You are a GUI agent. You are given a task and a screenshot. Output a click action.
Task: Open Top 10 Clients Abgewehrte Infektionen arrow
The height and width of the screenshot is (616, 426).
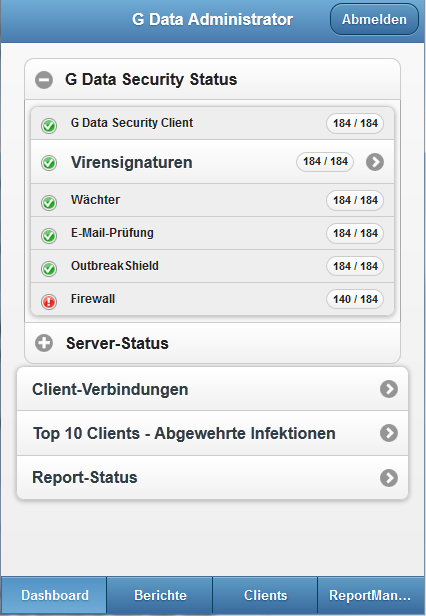click(389, 433)
